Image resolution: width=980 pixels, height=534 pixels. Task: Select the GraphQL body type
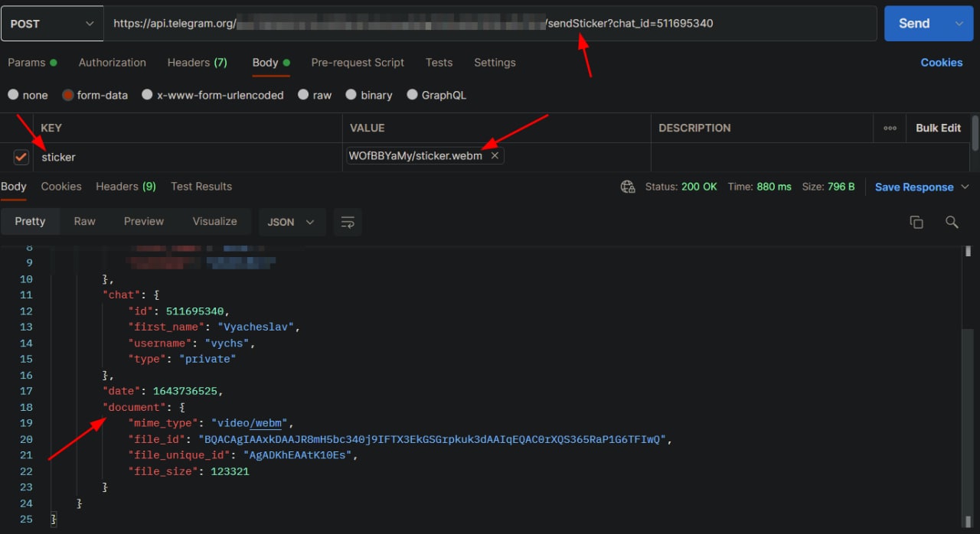[x=413, y=95]
